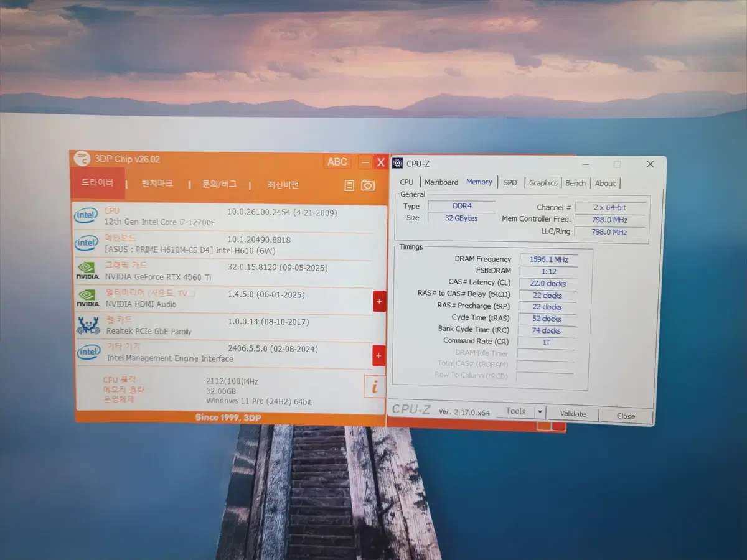Click the Validate button in CPU-Z
This screenshot has height=560, width=747.
click(573, 414)
